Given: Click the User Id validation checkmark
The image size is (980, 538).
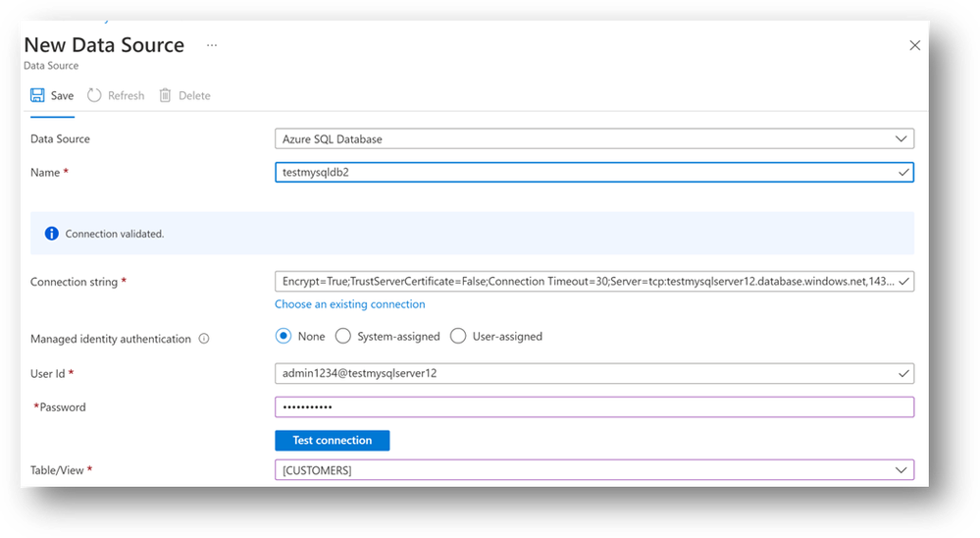Looking at the screenshot, I should click(x=903, y=373).
